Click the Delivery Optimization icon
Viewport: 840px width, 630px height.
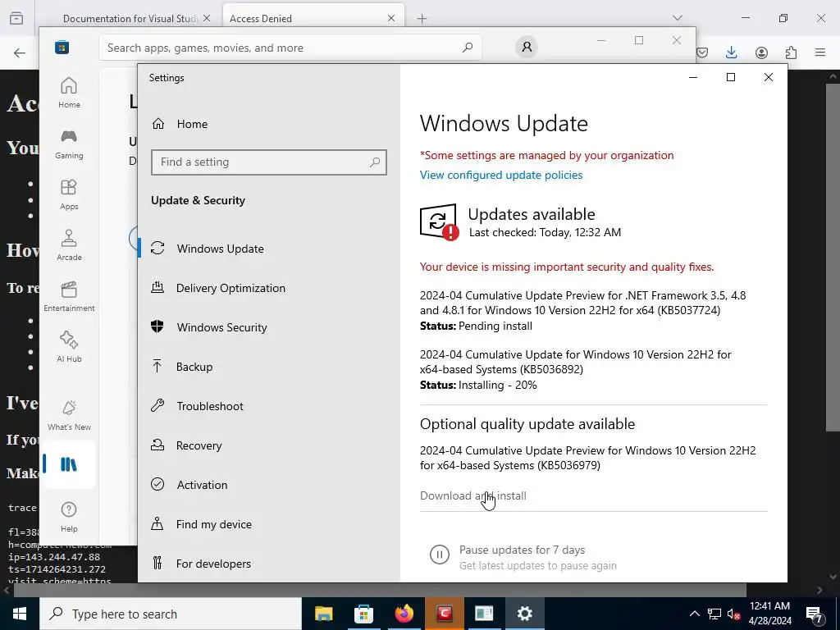pos(157,287)
